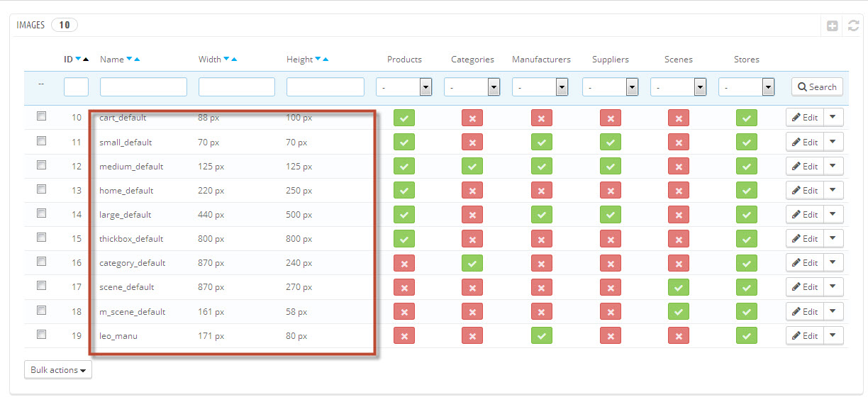868x402 pixels.
Task: Select checkbox for row ID 13
Action: pos(42,189)
